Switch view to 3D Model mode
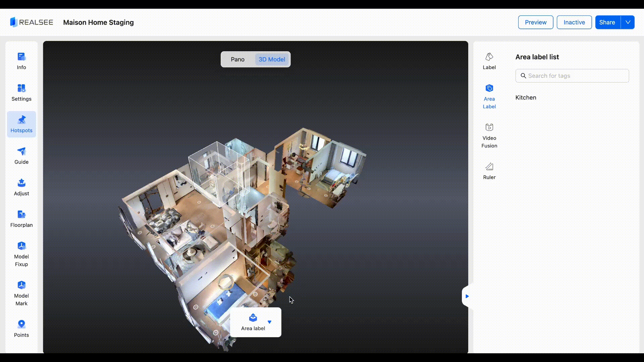 coord(272,59)
